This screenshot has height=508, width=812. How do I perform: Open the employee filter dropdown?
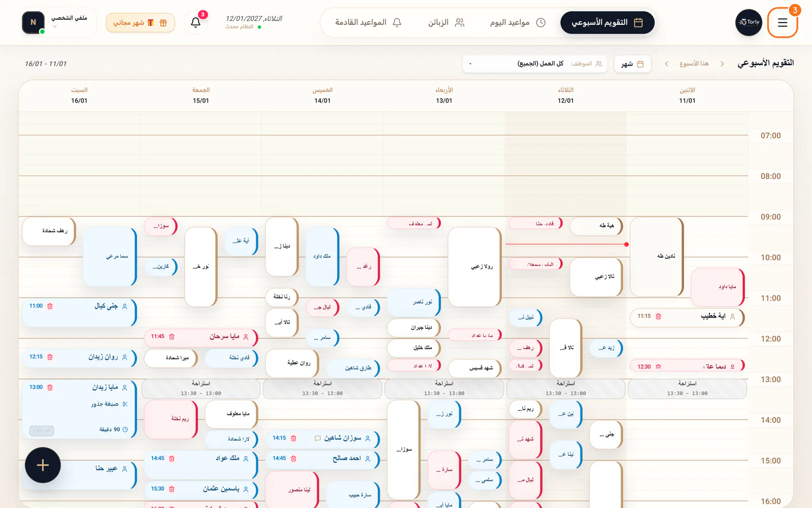pyautogui.click(x=534, y=64)
